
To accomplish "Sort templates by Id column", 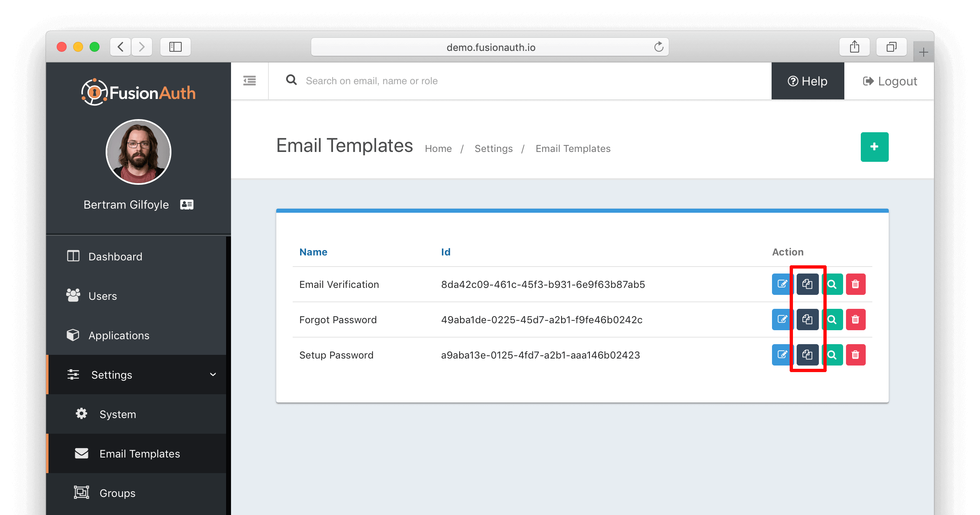I will (446, 252).
